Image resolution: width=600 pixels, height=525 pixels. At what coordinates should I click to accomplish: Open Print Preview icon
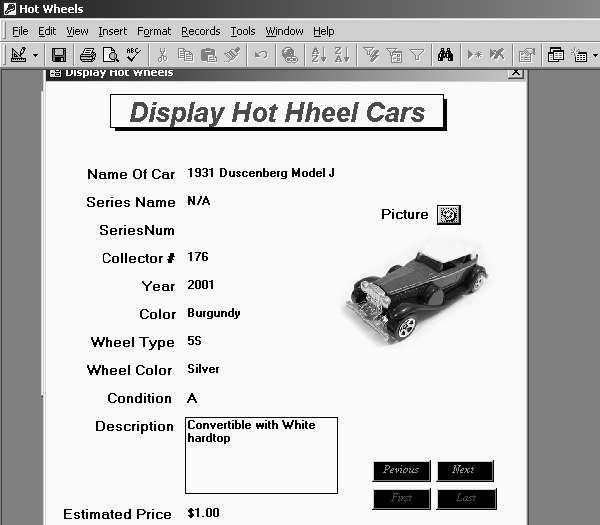click(x=111, y=55)
